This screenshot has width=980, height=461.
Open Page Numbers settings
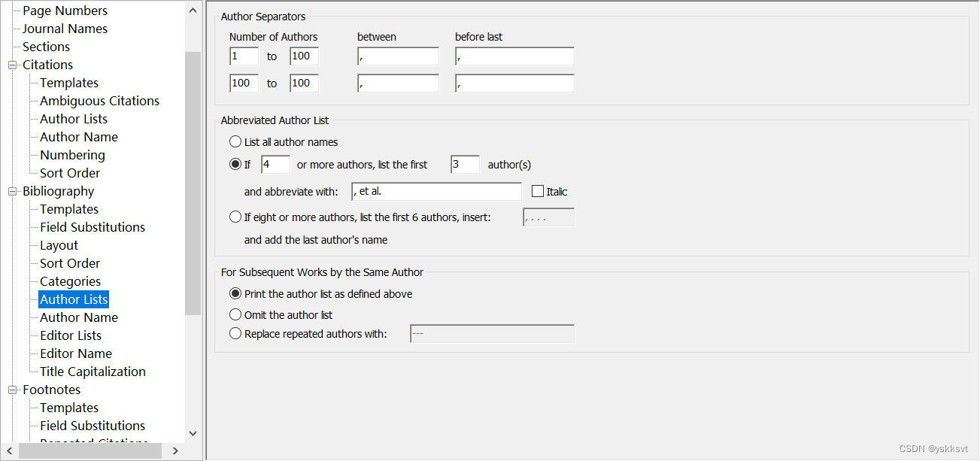click(65, 11)
